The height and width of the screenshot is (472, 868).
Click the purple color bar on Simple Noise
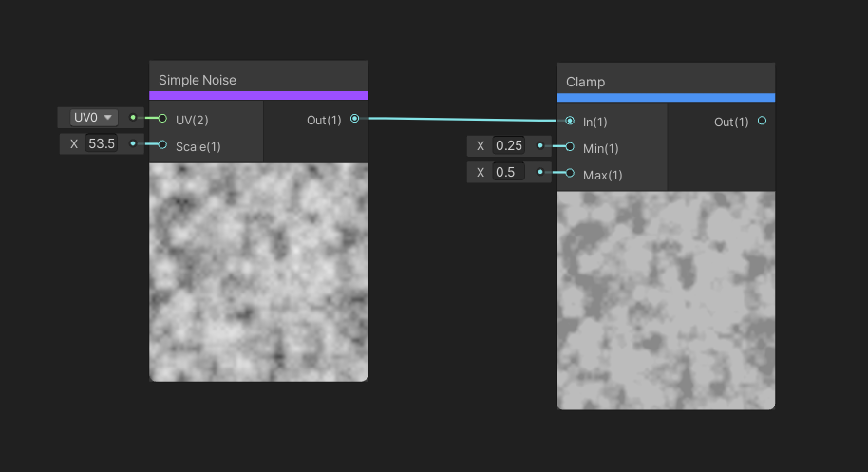pyautogui.click(x=258, y=95)
